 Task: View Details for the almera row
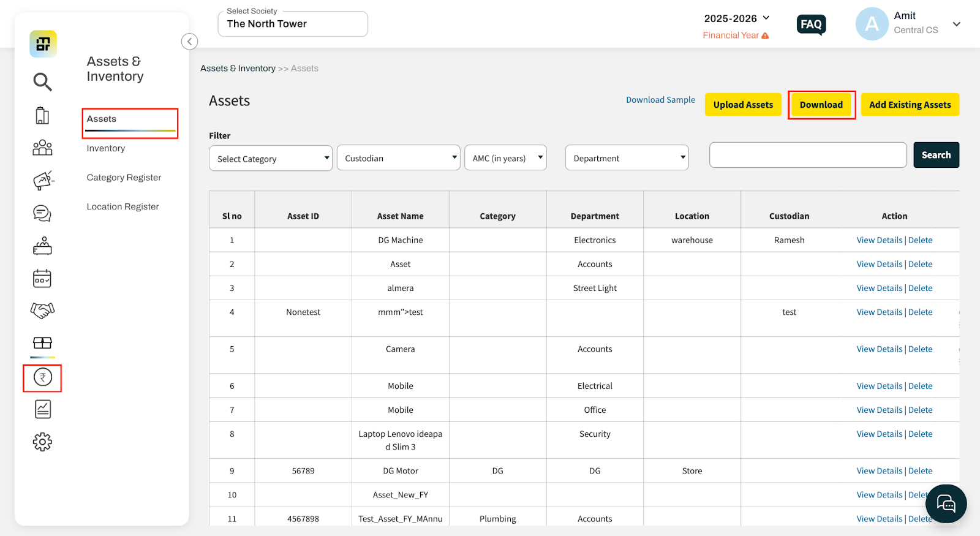(880, 288)
